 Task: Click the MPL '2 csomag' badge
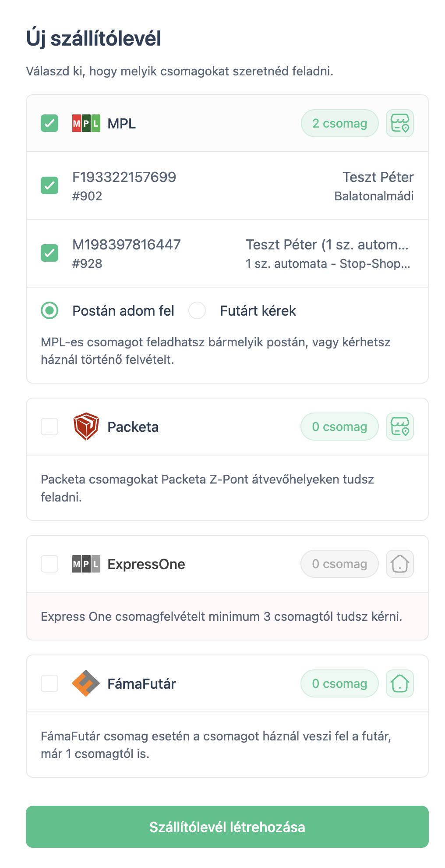(339, 123)
